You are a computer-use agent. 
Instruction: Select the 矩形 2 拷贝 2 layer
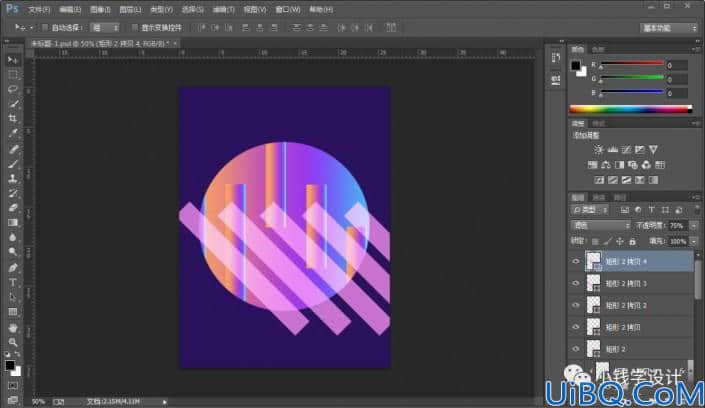coord(638,305)
